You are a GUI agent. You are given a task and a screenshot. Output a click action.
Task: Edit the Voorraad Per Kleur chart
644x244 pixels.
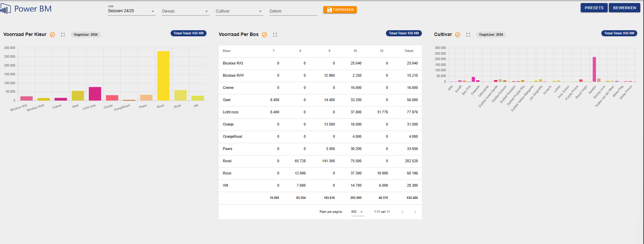(52, 35)
